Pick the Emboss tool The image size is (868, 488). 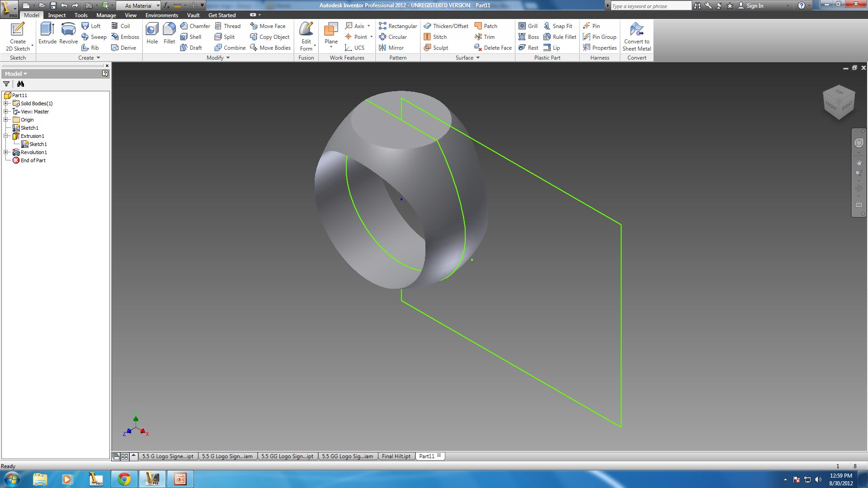(x=125, y=37)
